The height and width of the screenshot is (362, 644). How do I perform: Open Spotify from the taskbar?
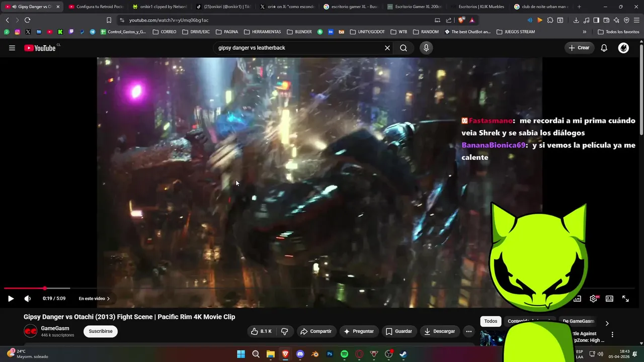(345, 354)
